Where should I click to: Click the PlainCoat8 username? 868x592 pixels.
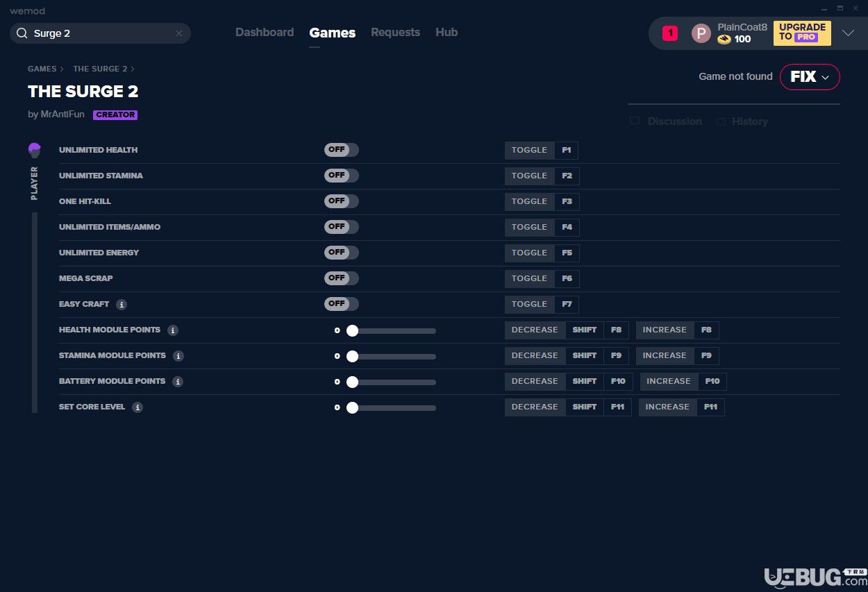pyautogui.click(x=742, y=27)
